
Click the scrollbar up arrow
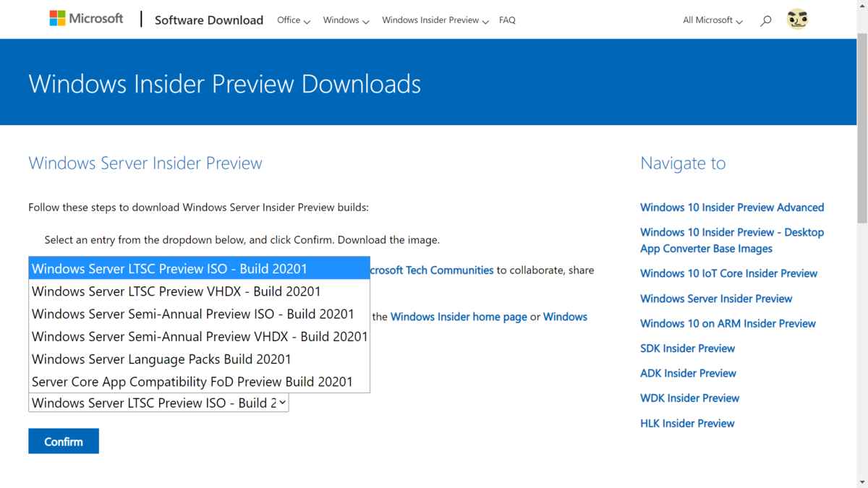861,5
